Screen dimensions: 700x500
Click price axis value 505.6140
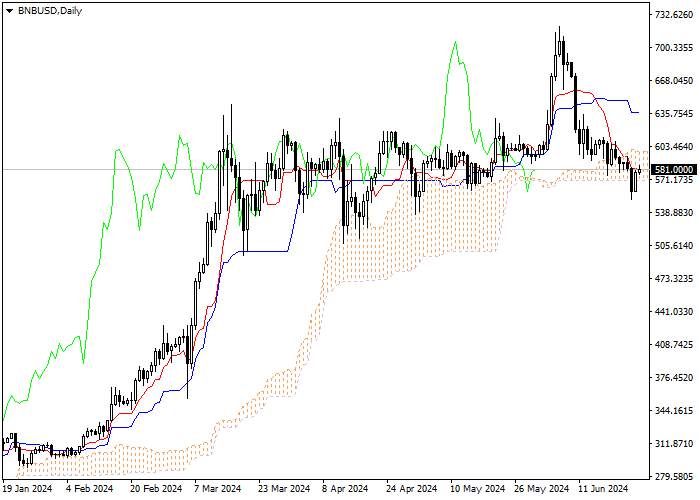point(674,246)
